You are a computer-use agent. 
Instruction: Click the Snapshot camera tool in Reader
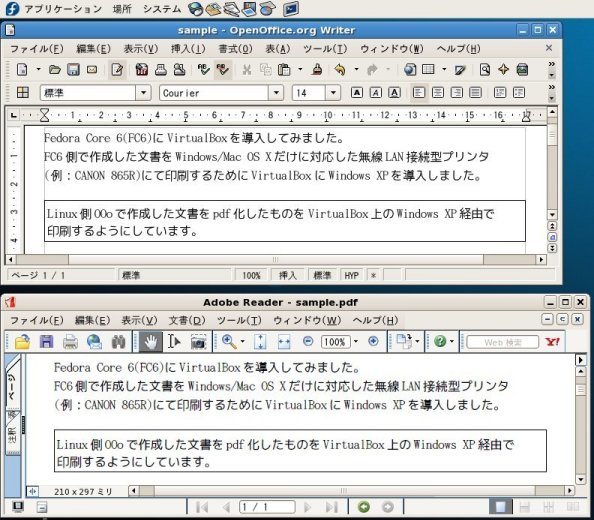pyautogui.click(x=198, y=342)
